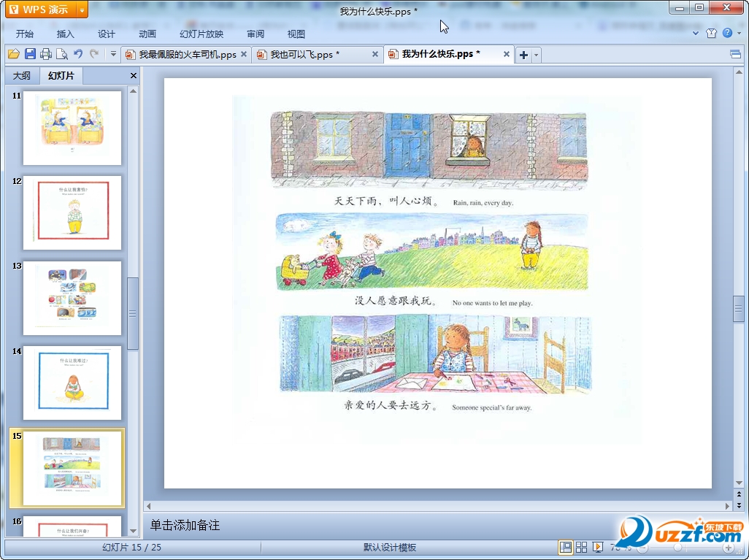Open the 开始 ribbon tab

[24, 34]
